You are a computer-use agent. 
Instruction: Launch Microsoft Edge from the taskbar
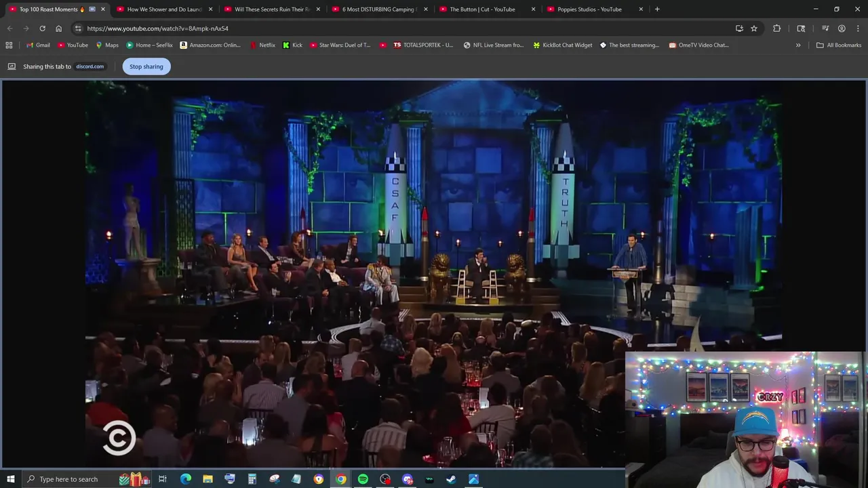click(185, 479)
